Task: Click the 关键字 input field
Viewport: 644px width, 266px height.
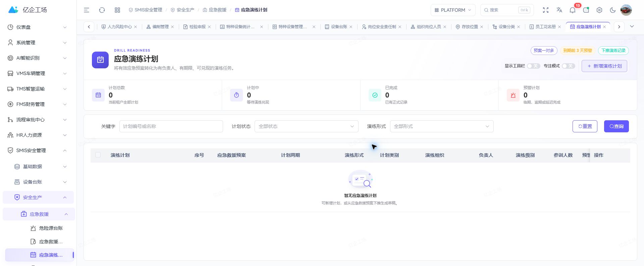Action: [x=171, y=126]
